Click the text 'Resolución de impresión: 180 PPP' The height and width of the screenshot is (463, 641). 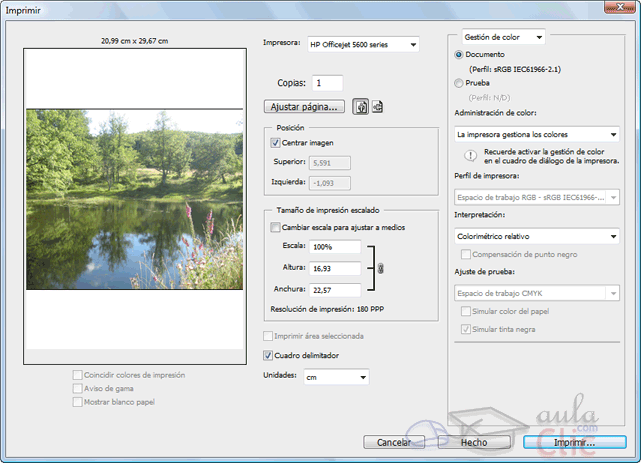coord(327,309)
